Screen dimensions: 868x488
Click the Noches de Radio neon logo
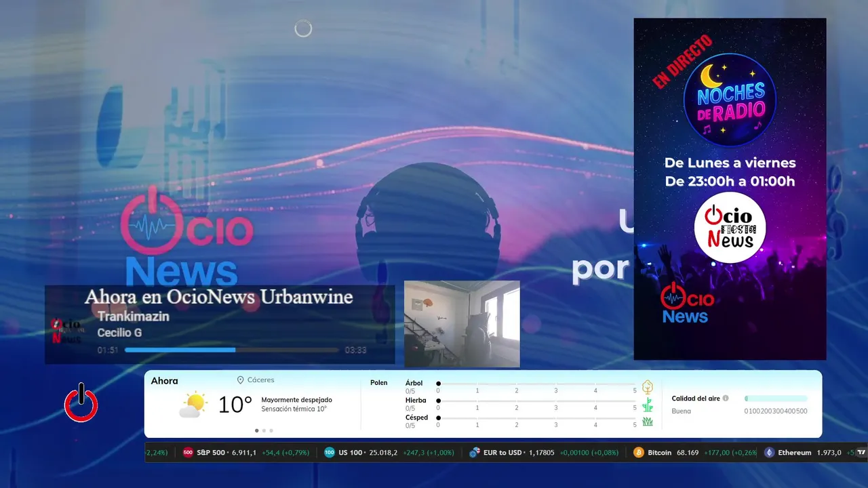click(x=730, y=100)
